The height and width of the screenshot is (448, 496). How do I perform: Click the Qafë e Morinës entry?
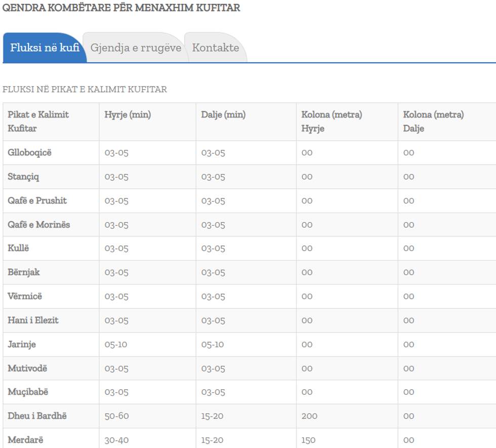tap(39, 225)
